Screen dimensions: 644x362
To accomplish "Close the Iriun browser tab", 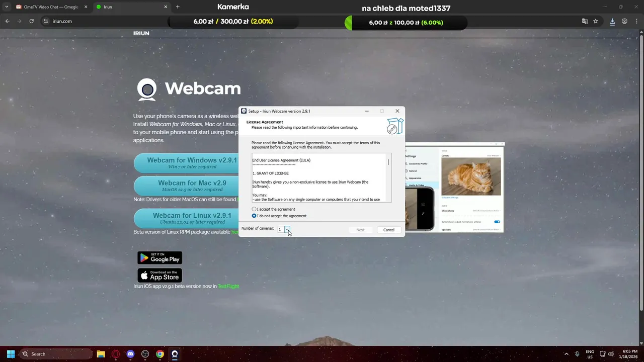I will (166, 7).
